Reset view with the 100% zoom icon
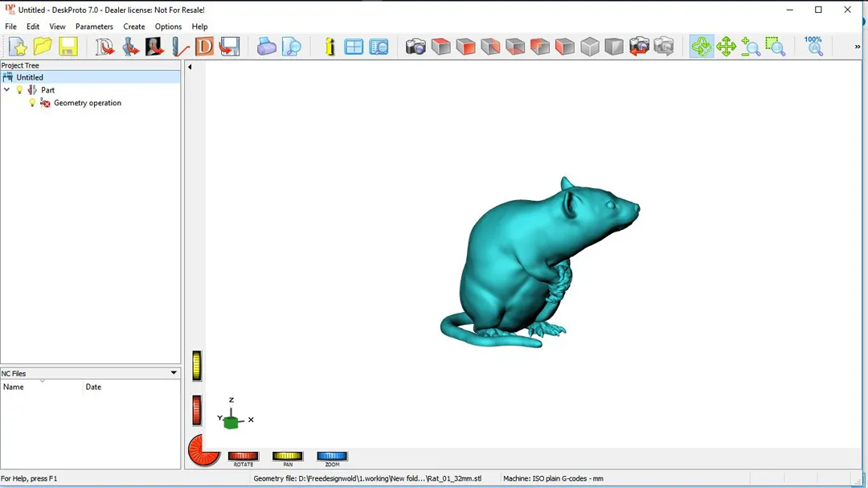The height and width of the screenshot is (488, 868). pyautogui.click(x=813, y=46)
